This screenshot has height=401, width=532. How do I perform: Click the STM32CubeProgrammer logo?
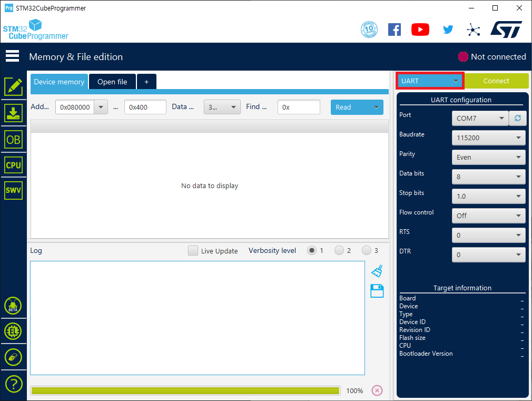36,30
